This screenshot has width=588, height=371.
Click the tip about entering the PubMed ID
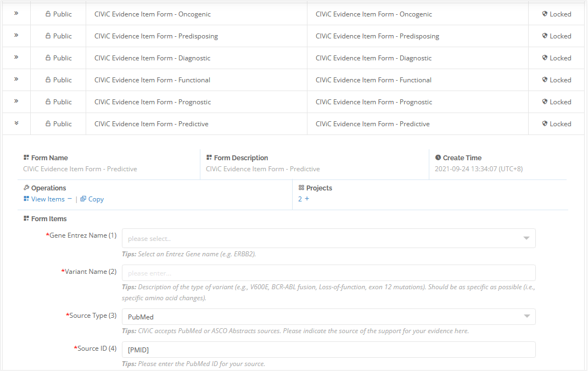pos(193,363)
